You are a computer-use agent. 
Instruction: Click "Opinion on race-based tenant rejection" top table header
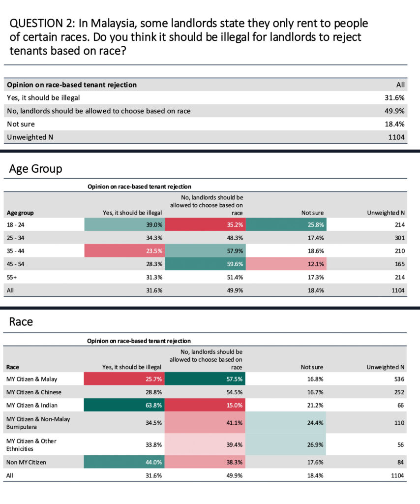72,85
